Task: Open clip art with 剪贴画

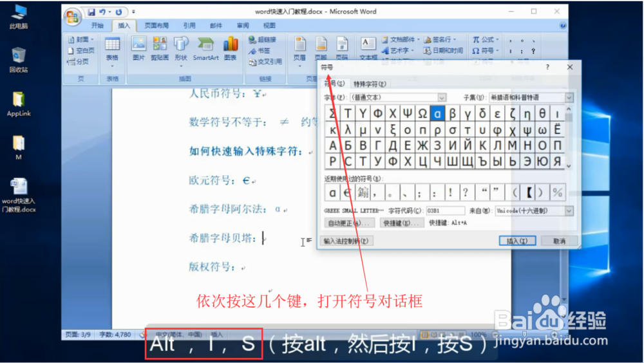Action: (x=160, y=48)
